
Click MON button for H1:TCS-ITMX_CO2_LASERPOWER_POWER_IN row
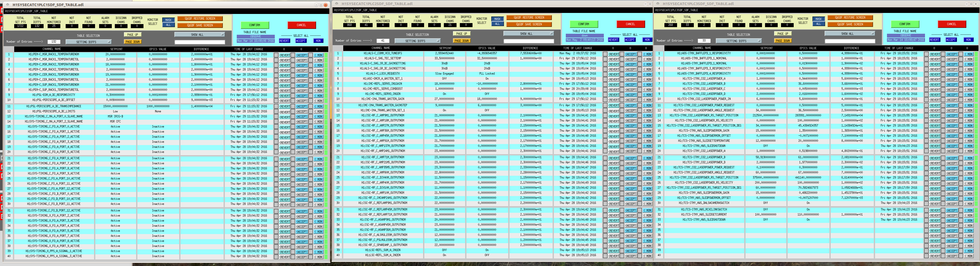(969, 99)
